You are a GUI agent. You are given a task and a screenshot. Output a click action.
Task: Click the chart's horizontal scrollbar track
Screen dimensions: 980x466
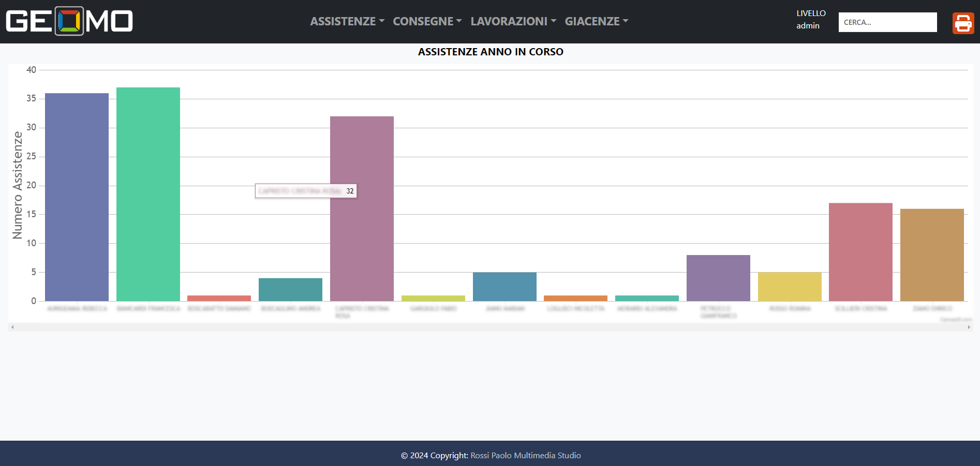[491, 327]
